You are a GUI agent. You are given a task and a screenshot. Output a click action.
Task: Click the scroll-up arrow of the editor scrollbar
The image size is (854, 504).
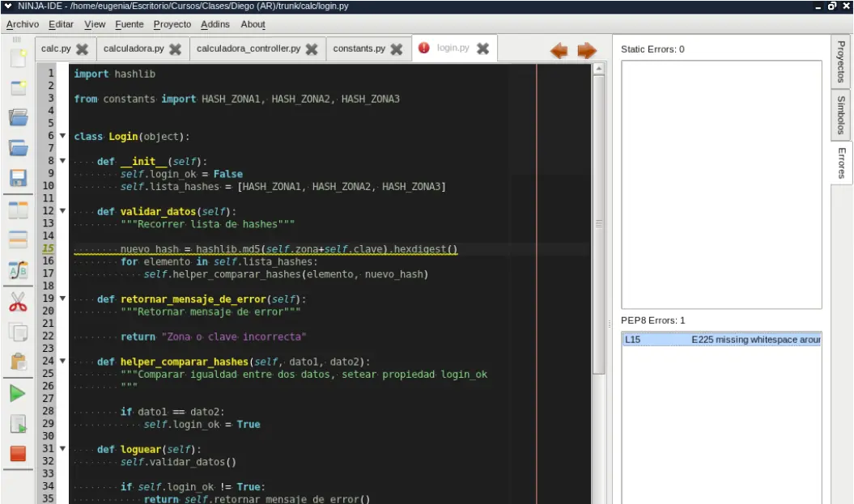coord(598,69)
